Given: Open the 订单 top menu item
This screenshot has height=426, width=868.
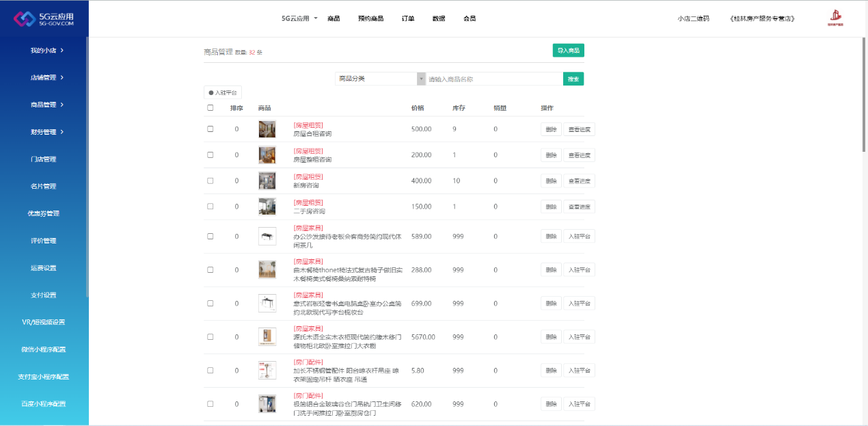Looking at the screenshot, I should (408, 18).
